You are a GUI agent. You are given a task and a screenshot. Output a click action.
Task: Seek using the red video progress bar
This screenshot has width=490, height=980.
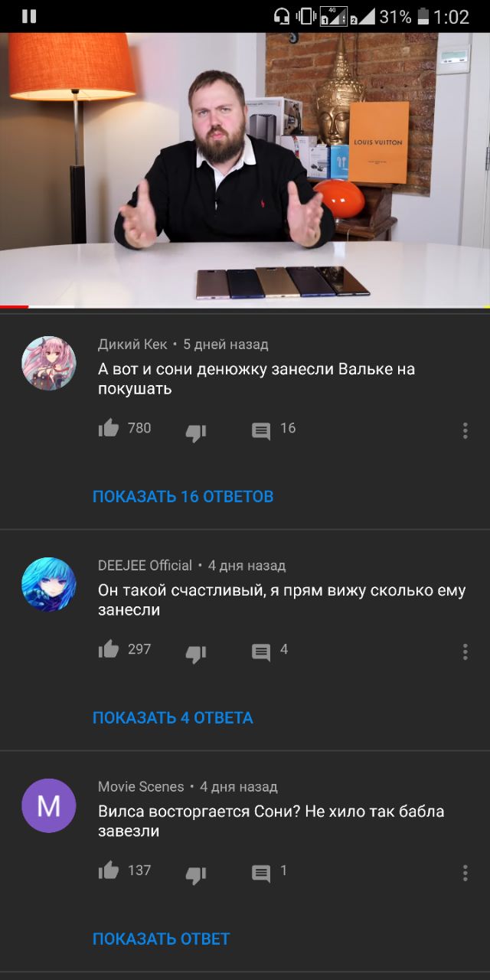tap(245, 307)
